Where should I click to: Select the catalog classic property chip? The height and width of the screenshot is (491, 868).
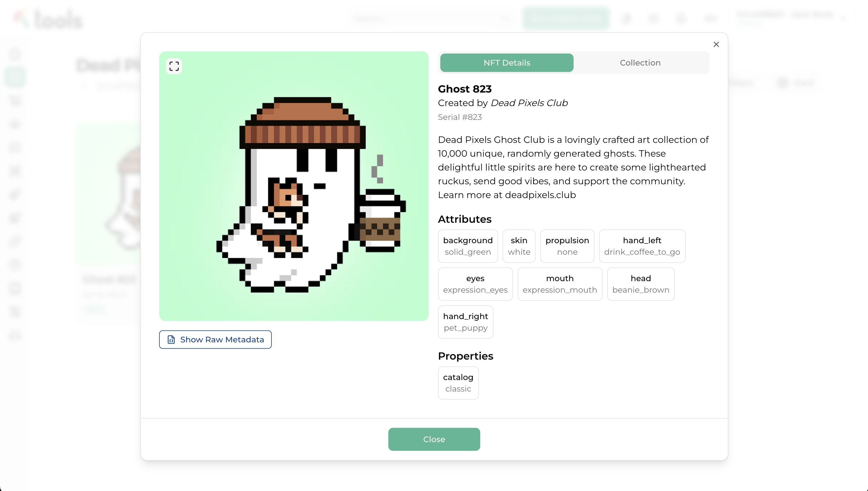tap(458, 383)
